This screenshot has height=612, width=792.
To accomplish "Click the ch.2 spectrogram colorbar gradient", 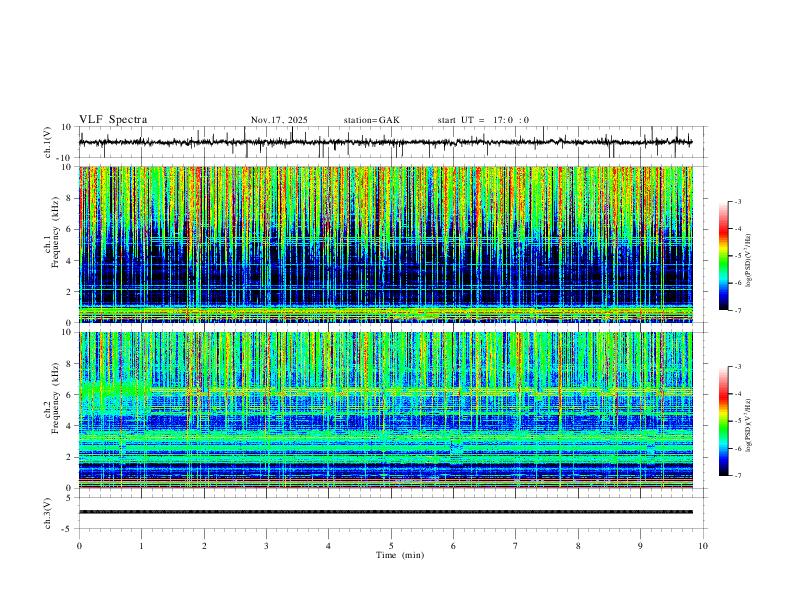I will point(723,421).
